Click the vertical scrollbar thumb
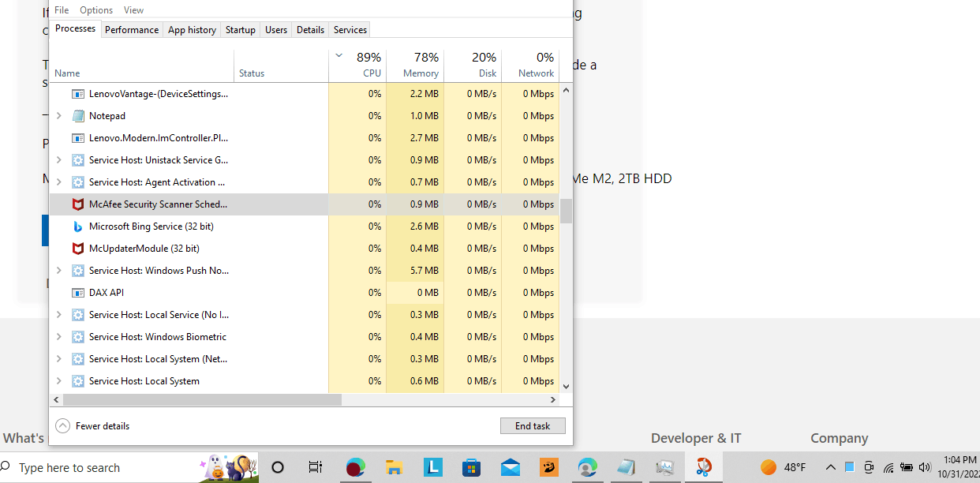980x483 pixels. click(x=566, y=212)
